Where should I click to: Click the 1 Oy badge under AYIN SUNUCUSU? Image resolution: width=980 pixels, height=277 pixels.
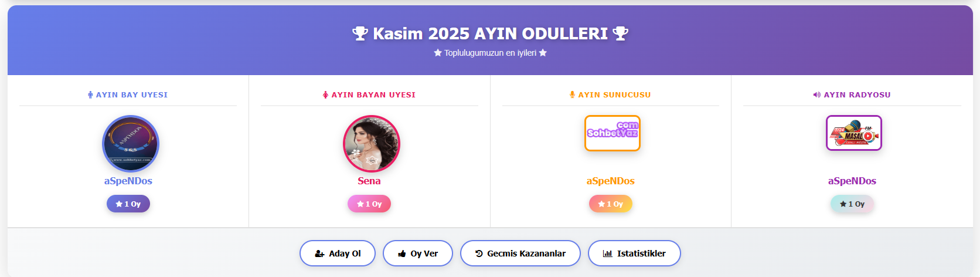tap(610, 204)
